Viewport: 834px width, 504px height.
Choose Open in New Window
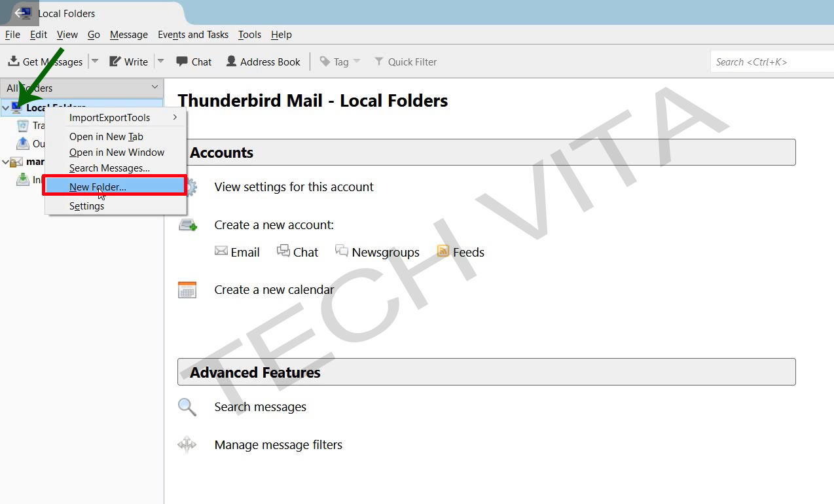tap(116, 153)
